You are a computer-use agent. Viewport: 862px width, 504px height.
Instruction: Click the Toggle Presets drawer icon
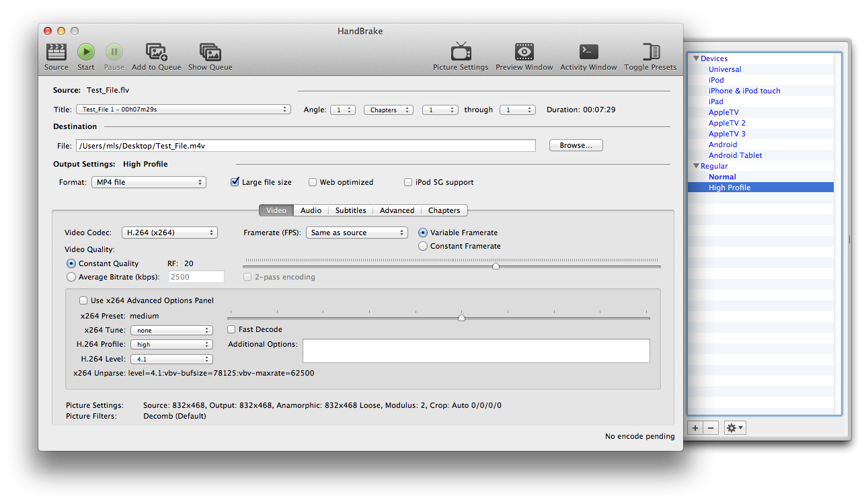click(x=650, y=52)
